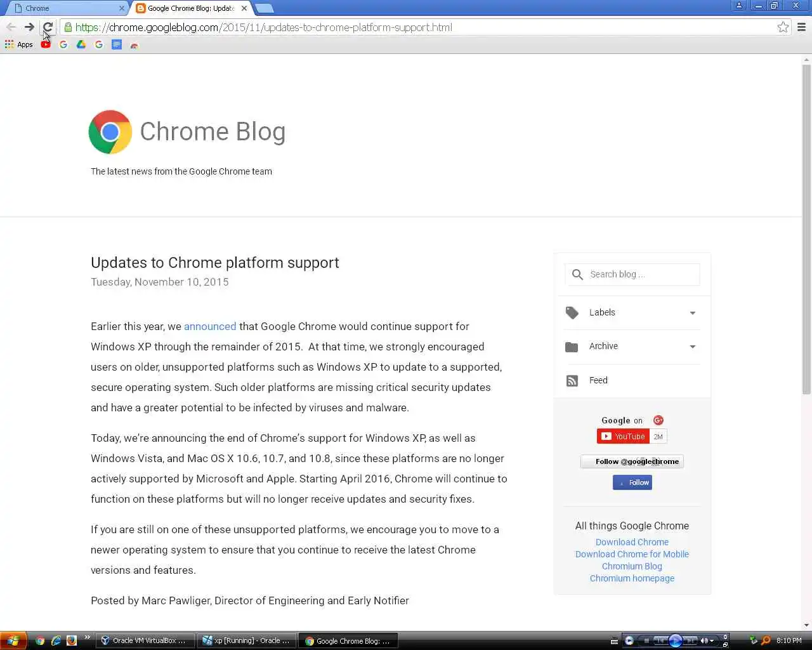The image size is (812, 650).
Task: Click the media player stop button in taskbar
Action: tap(646, 640)
